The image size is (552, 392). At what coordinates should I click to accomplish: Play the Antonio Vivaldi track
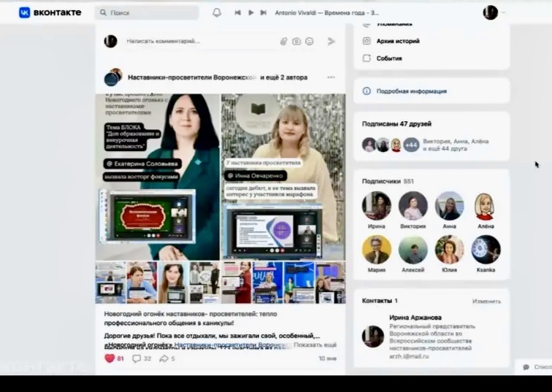coord(251,12)
